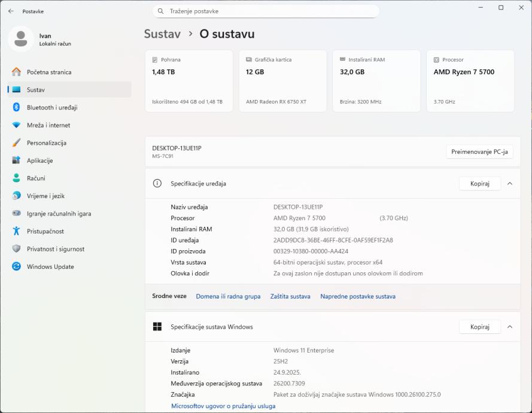Open Windows Update section

coord(50,267)
